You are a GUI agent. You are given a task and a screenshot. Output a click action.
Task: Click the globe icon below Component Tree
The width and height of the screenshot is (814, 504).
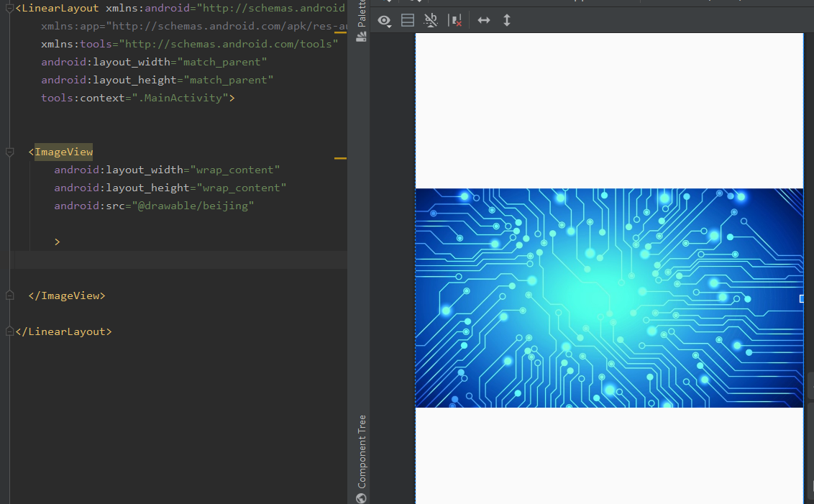click(x=361, y=498)
